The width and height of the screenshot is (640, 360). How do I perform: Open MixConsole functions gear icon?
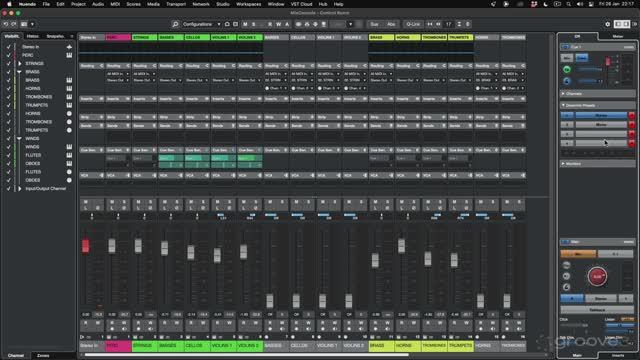tap(608, 24)
